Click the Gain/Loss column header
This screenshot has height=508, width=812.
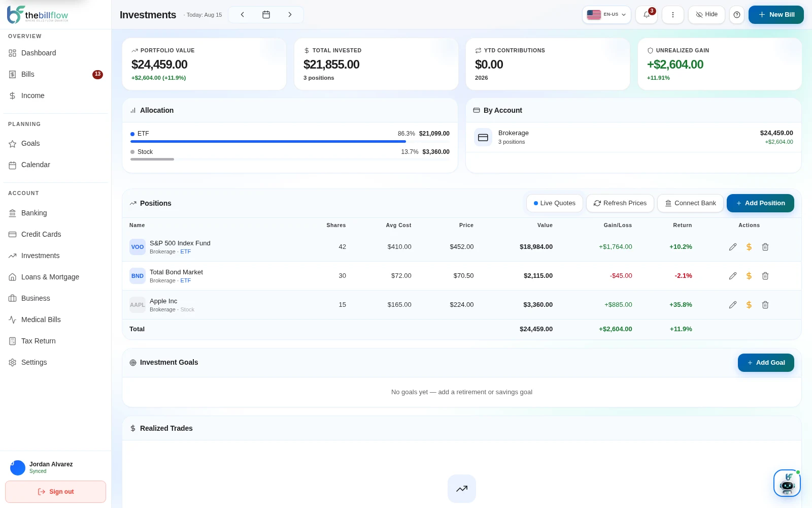618,225
